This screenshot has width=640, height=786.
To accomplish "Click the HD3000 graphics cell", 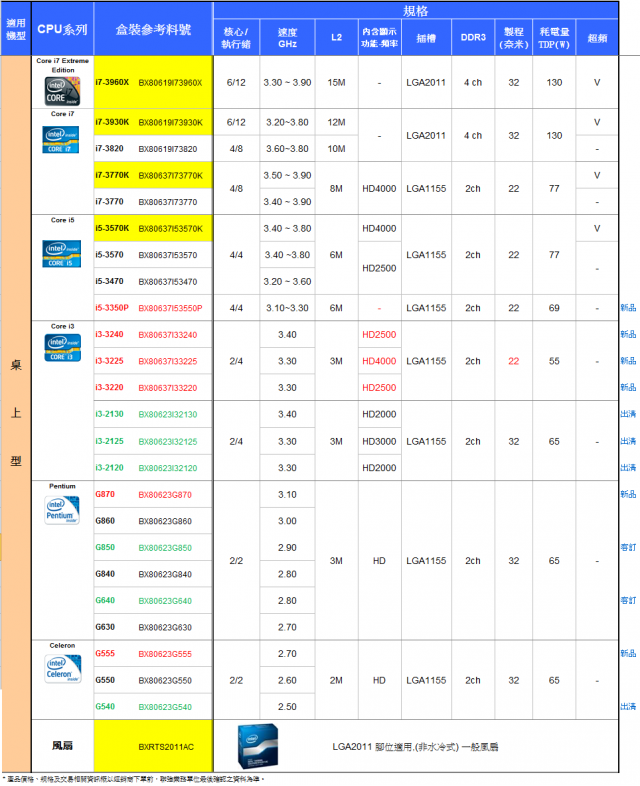I will pos(379,442).
